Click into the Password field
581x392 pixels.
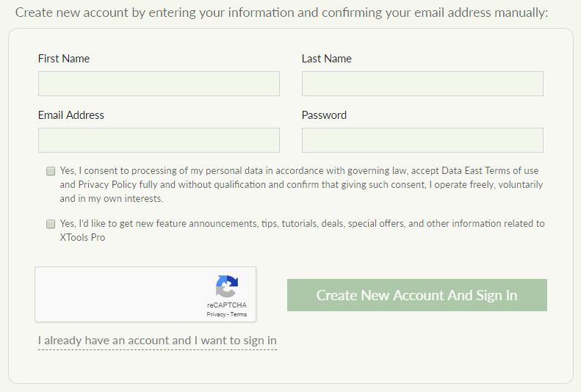point(422,140)
